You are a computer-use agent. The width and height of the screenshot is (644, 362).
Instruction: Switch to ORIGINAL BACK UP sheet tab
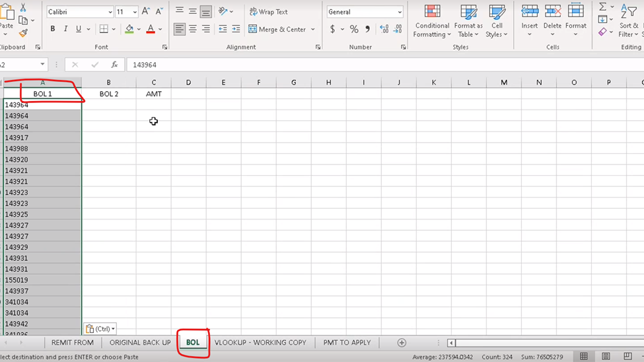(x=140, y=342)
